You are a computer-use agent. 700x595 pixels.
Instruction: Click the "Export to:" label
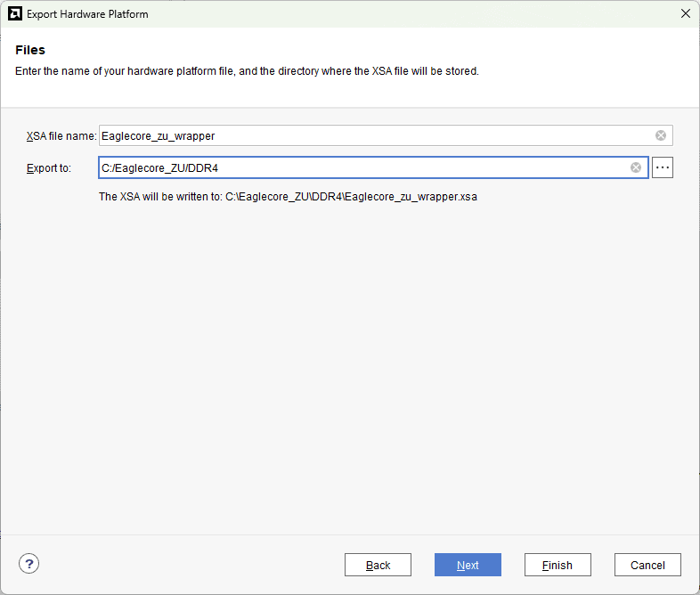49,168
